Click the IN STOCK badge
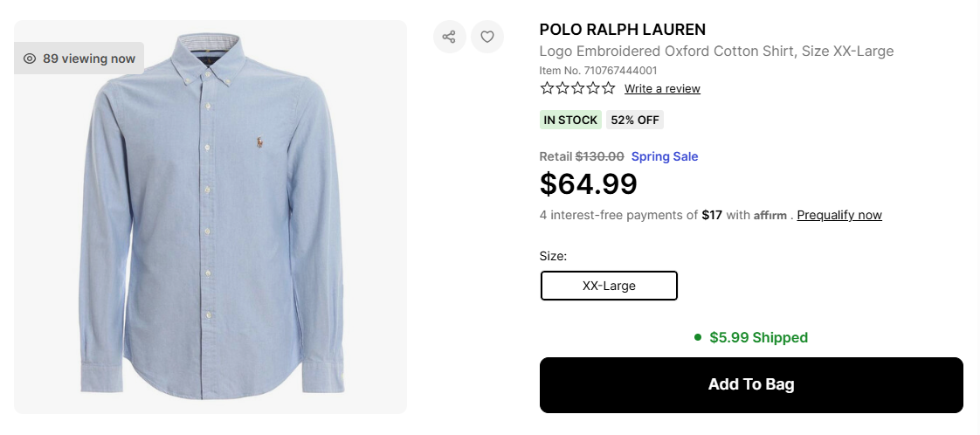 click(x=570, y=120)
